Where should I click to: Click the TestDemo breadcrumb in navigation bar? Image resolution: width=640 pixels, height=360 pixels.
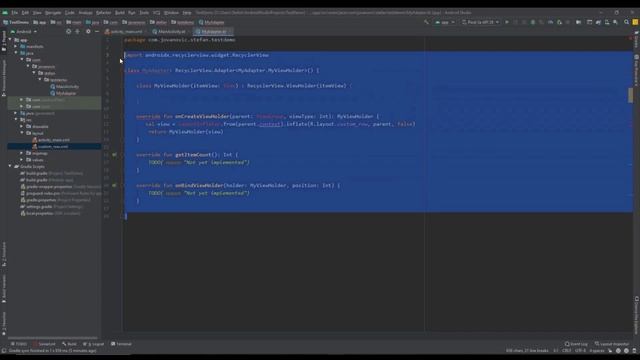16,22
